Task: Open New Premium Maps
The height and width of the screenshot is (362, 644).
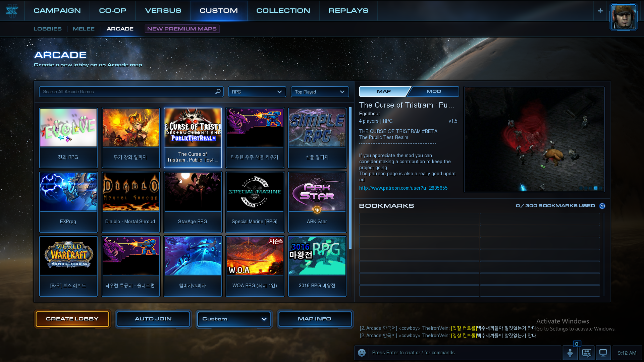Action: (182, 29)
